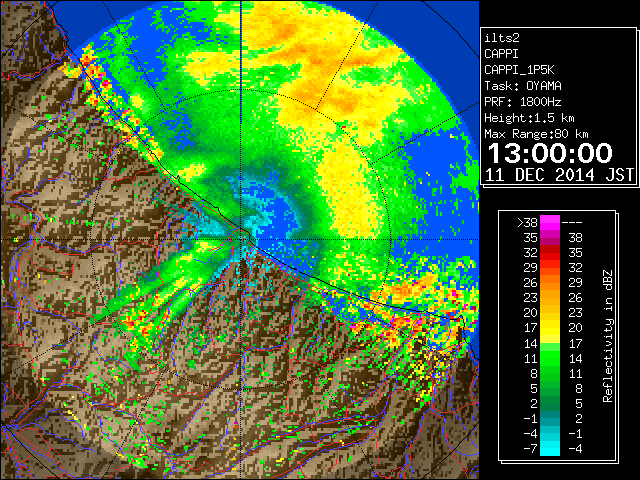Pick the magenta legend band beside ">38"
This screenshot has height=480, width=640.
tap(550, 222)
